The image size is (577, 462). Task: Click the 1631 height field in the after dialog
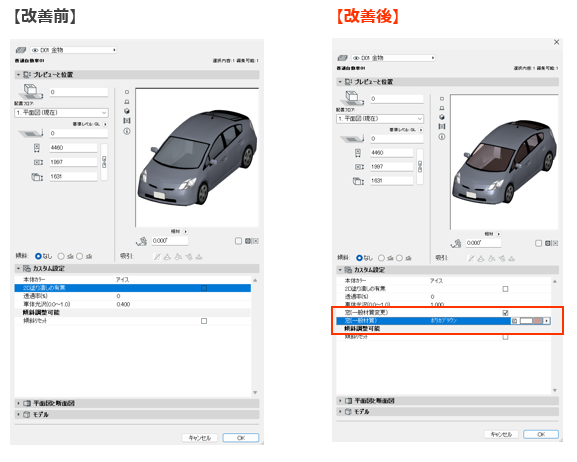click(x=392, y=181)
